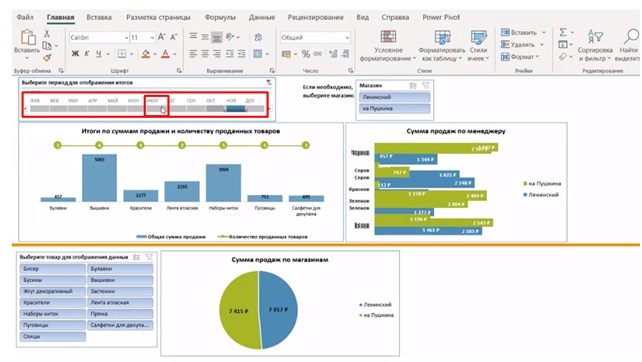Click the AutoSum sigma icon
642x362 pixels.
pyautogui.click(x=563, y=32)
